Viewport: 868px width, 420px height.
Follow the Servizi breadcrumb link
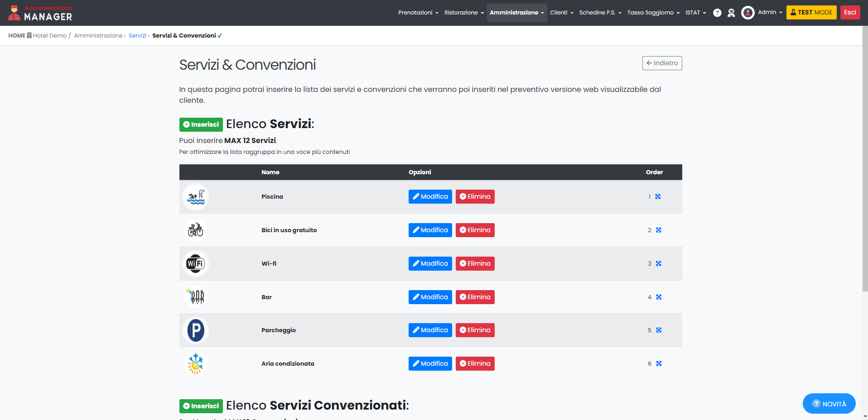(x=137, y=36)
